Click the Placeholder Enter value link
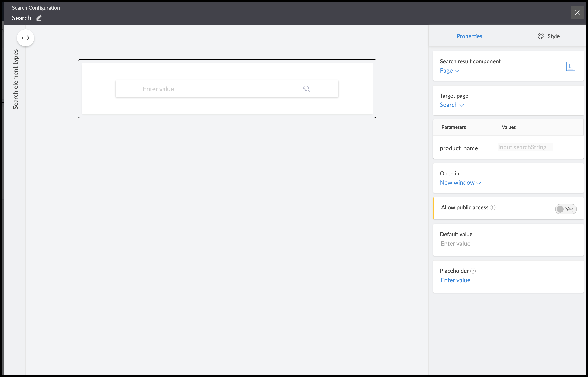The image size is (588, 377). [455, 280]
